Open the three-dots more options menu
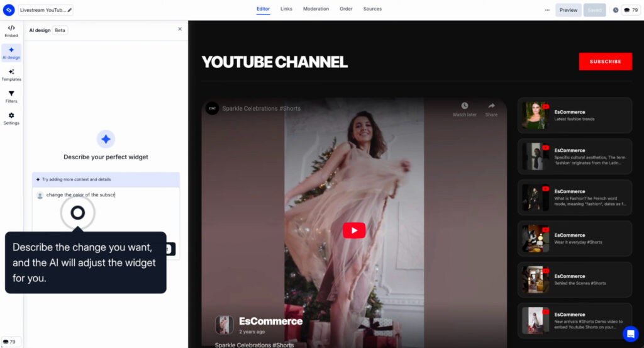 point(547,10)
